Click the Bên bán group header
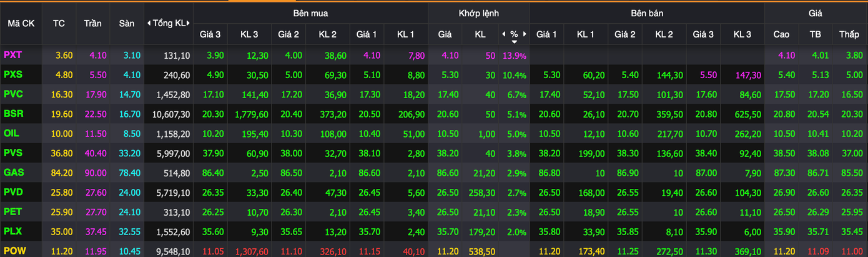Viewport: 868px width, 257px height. (647, 13)
